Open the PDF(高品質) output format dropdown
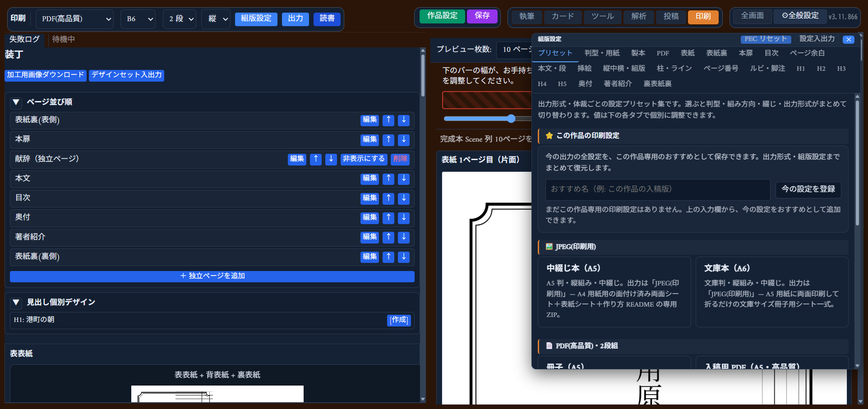Viewport: 868px width, 409px height. coord(75,19)
